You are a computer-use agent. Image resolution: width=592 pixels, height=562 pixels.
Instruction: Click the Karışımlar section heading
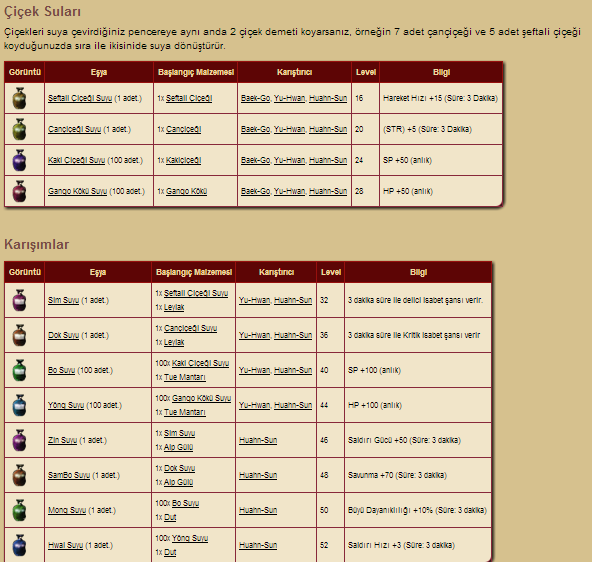[37, 245]
